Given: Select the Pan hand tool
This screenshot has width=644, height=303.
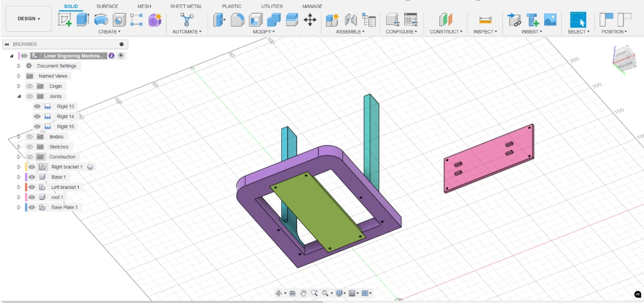Looking at the screenshot, I should (x=303, y=293).
